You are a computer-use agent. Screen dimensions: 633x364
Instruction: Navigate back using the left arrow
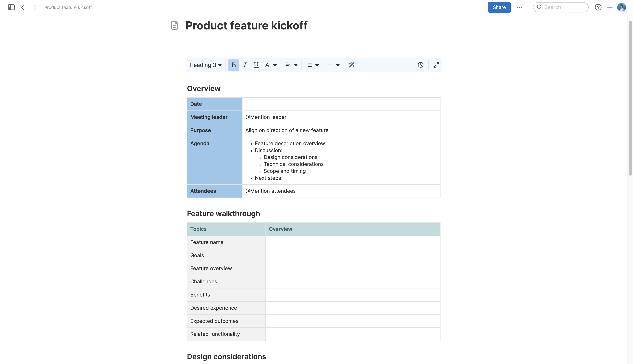tap(23, 7)
